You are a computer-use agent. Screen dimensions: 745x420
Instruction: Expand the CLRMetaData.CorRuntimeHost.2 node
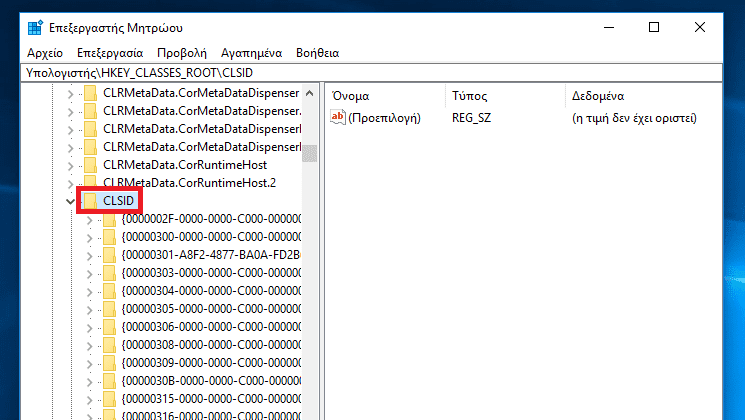click(70, 183)
